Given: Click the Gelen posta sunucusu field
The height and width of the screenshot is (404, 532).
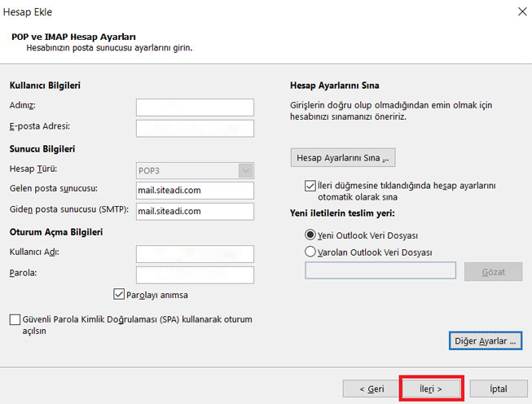Looking at the screenshot, I should tap(195, 191).
